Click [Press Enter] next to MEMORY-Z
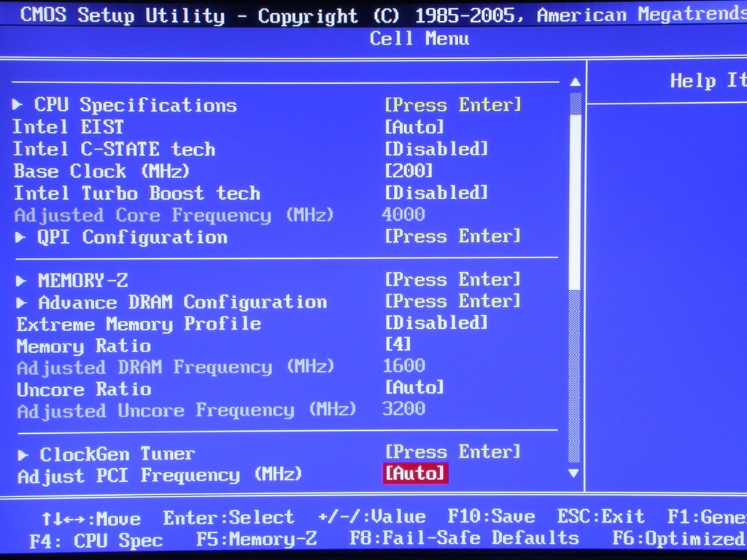747x560 pixels. 452,279
